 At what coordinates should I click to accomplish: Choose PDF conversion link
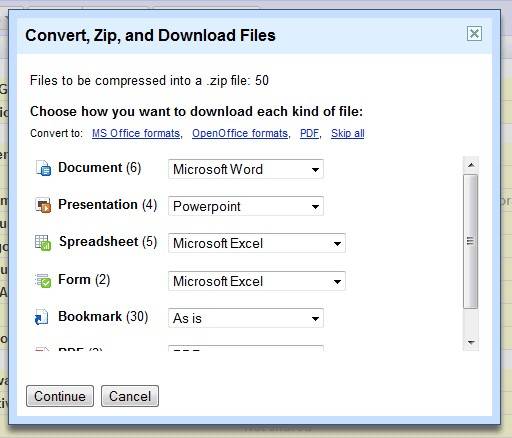click(x=309, y=133)
